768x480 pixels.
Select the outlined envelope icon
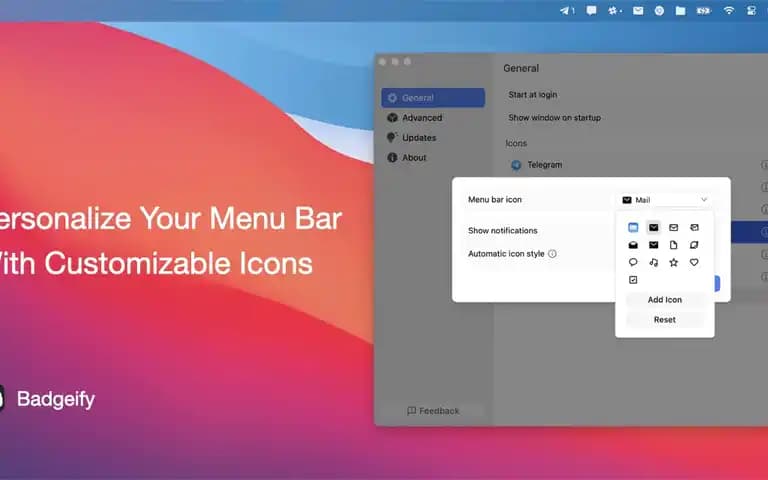pos(673,227)
